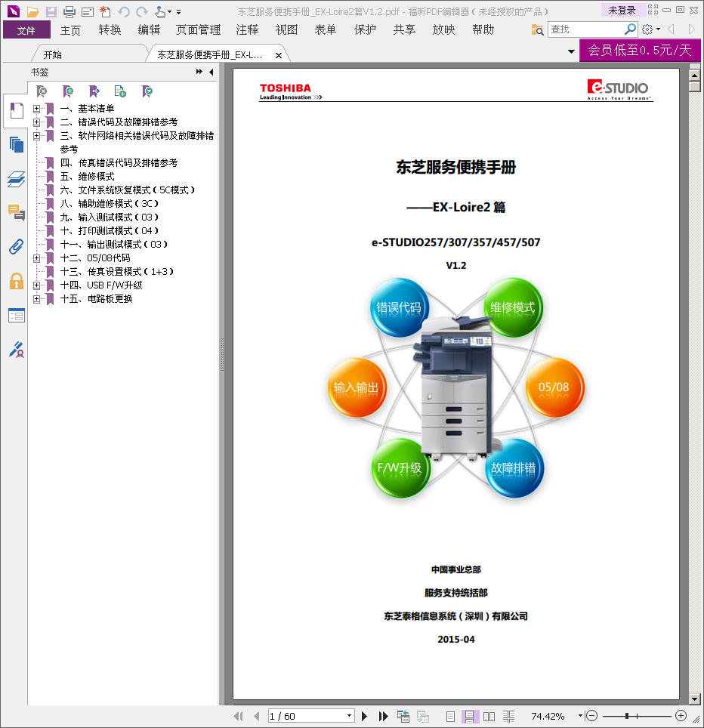Open 保护 ribbon tab
704x728 pixels.
pos(365,29)
